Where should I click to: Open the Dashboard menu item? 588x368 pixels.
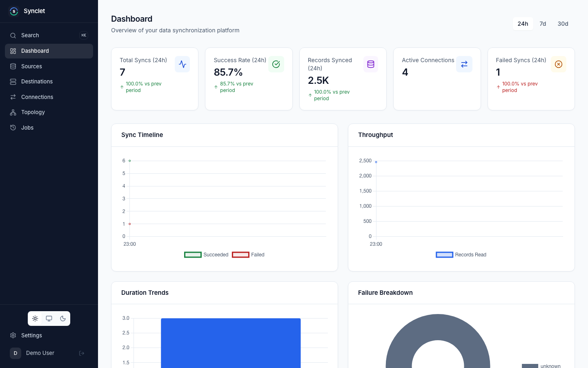click(49, 51)
